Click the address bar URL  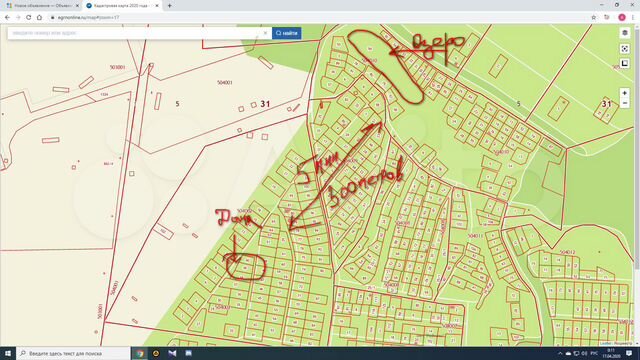point(88,18)
